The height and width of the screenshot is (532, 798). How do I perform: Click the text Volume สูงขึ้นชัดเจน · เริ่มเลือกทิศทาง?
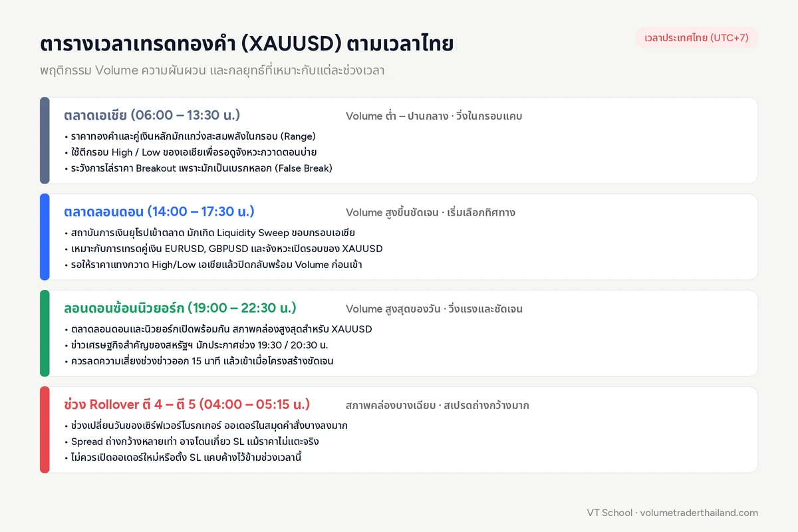pos(430,212)
